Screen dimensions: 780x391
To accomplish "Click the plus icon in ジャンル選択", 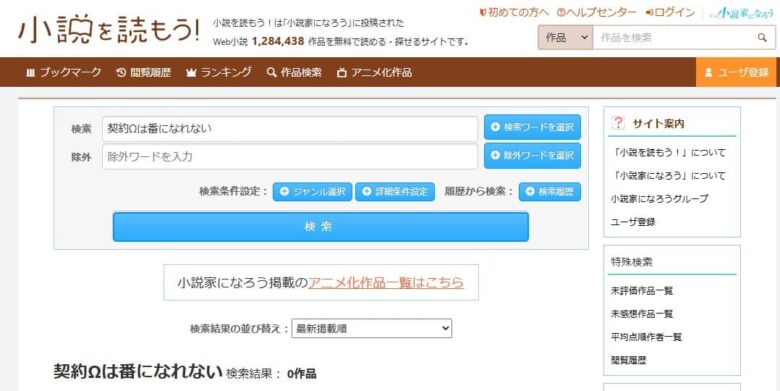I will [x=284, y=192].
